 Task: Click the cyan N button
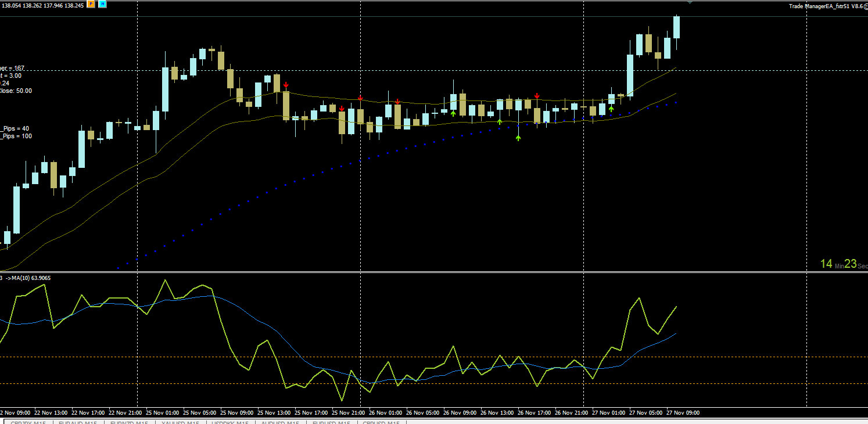pos(102,4)
